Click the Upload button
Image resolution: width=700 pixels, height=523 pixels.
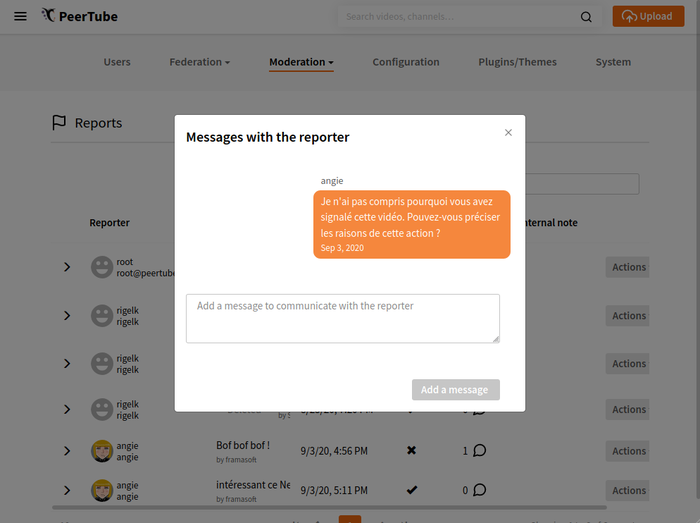(x=648, y=17)
